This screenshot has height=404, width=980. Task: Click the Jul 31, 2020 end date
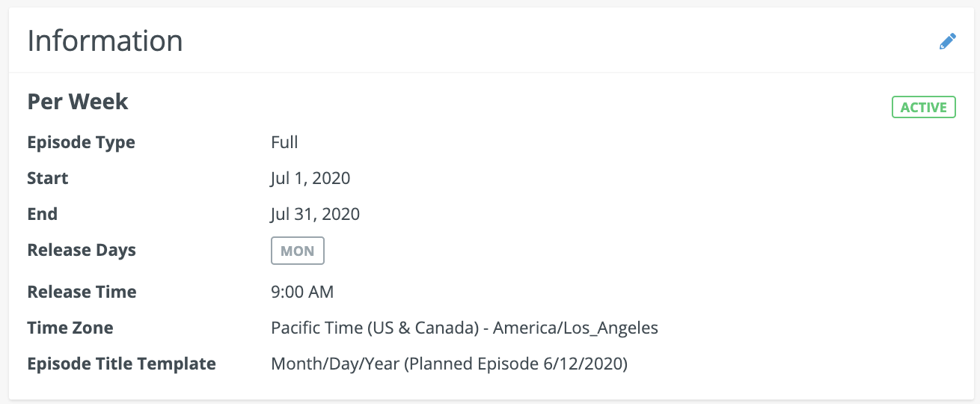point(315,214)
